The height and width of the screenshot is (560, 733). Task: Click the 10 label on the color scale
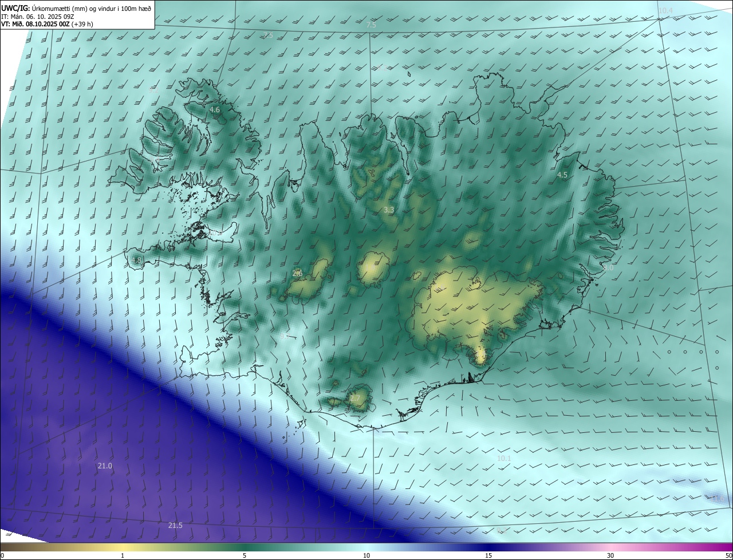pyautogui.click(x=366, y=555)
